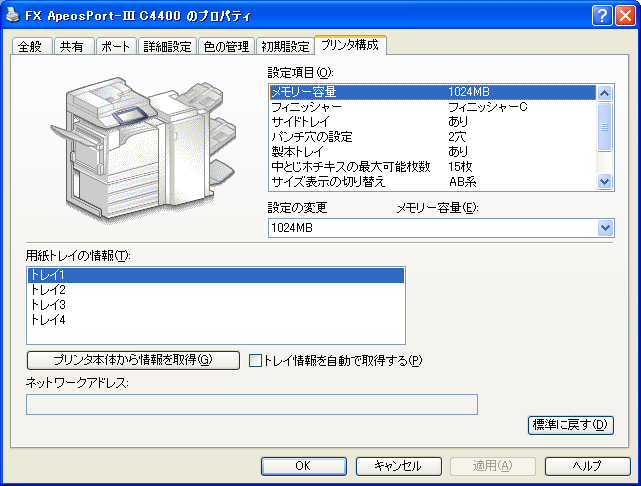Viewport: 641px width, 486px height.
Task: Select the メモリー容量 row in settings list
Action: coord(433,92)
